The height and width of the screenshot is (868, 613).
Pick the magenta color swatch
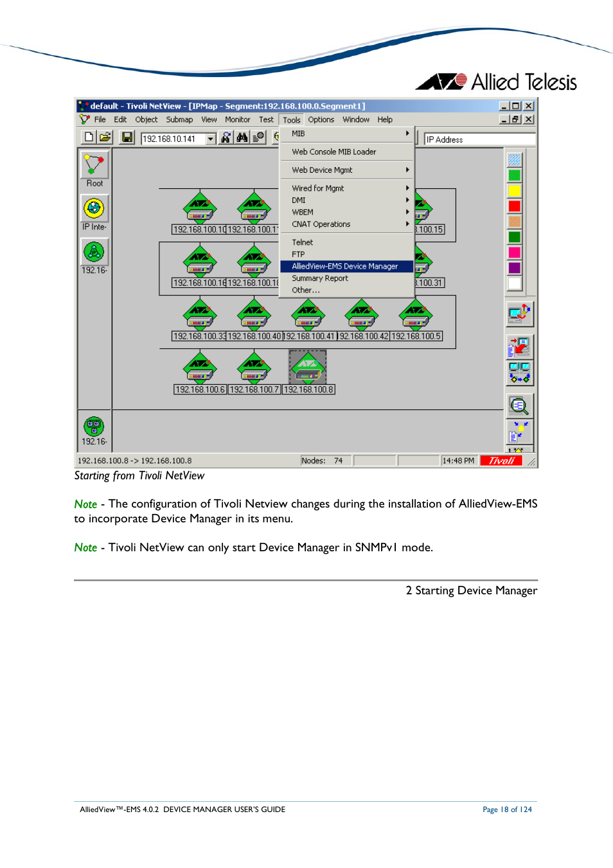click(514, 252)
